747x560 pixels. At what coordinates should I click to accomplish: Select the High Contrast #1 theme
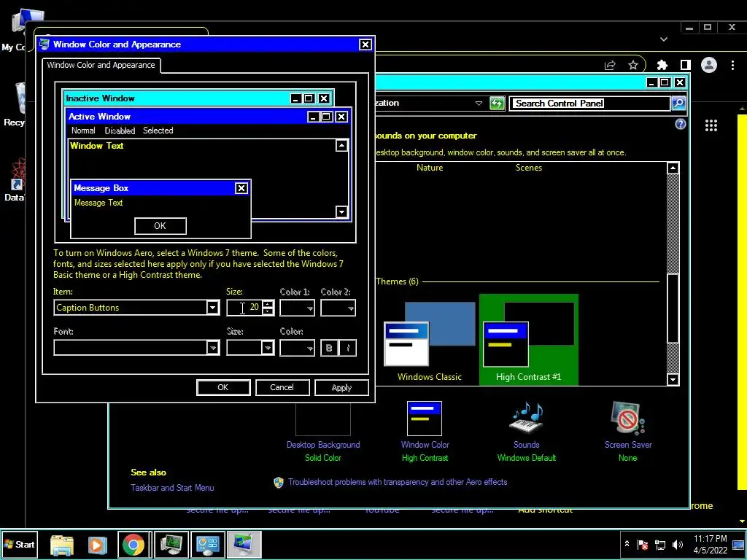528,340
